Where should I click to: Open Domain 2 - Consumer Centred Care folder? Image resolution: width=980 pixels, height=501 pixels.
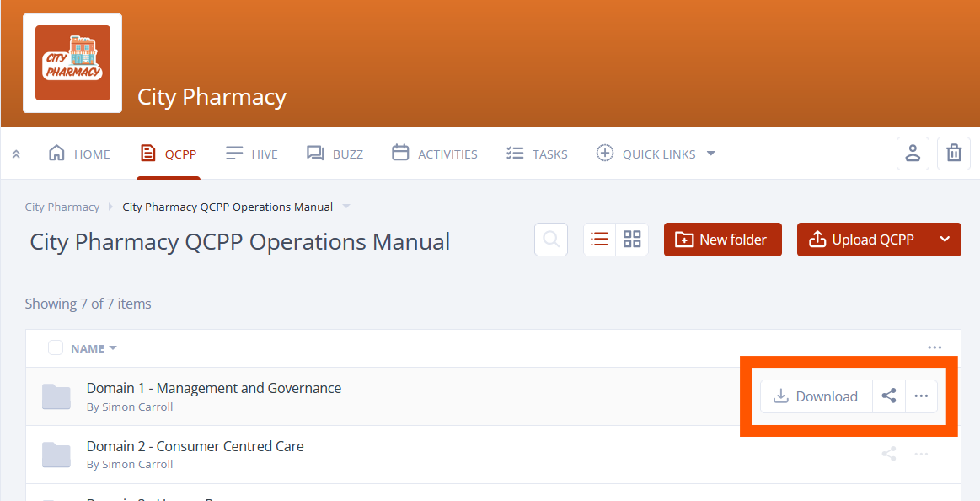[x=195, y=446]
